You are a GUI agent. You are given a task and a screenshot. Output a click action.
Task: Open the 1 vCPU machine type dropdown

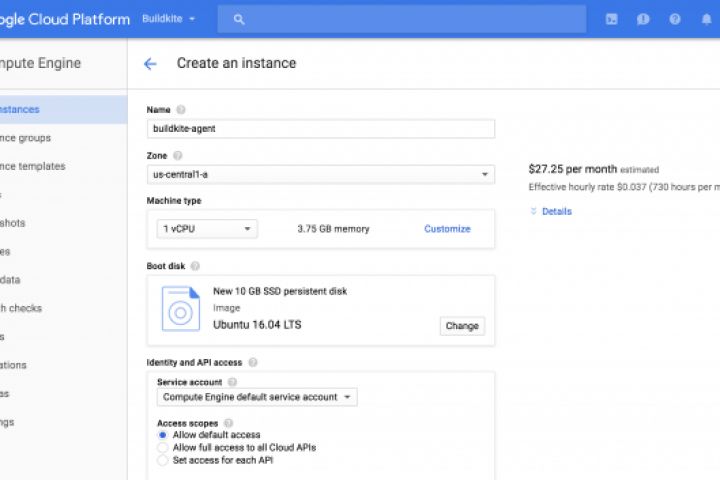point(207,229)
